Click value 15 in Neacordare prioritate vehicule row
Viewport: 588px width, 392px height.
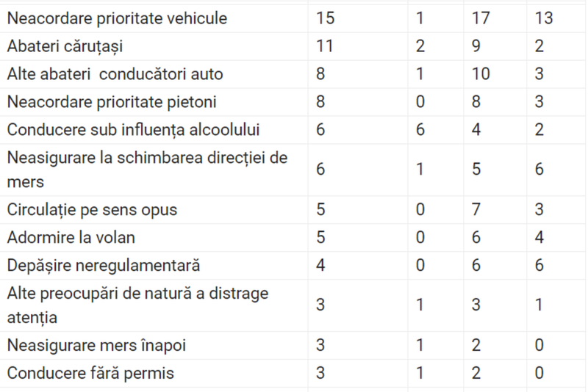click(x=325, y=18)
